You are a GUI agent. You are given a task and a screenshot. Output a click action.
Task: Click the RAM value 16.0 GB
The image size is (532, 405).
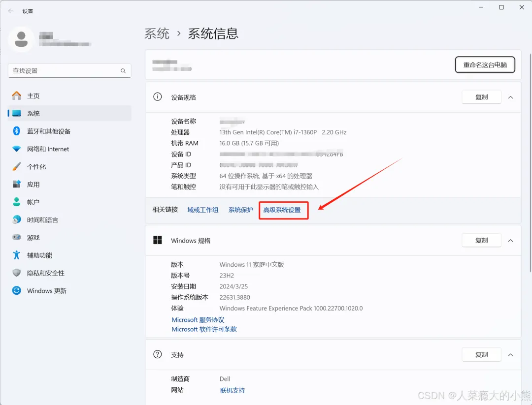point(249,143)
